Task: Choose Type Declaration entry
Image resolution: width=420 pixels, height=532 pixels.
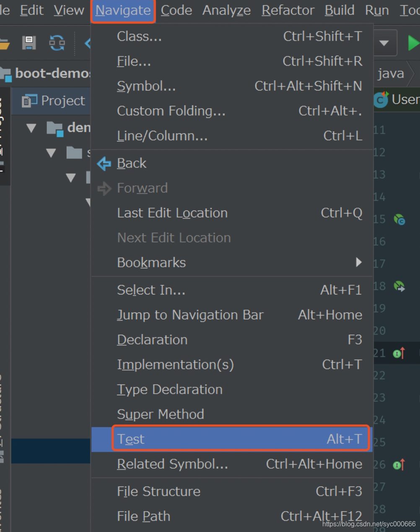Action: click(232, 389)
